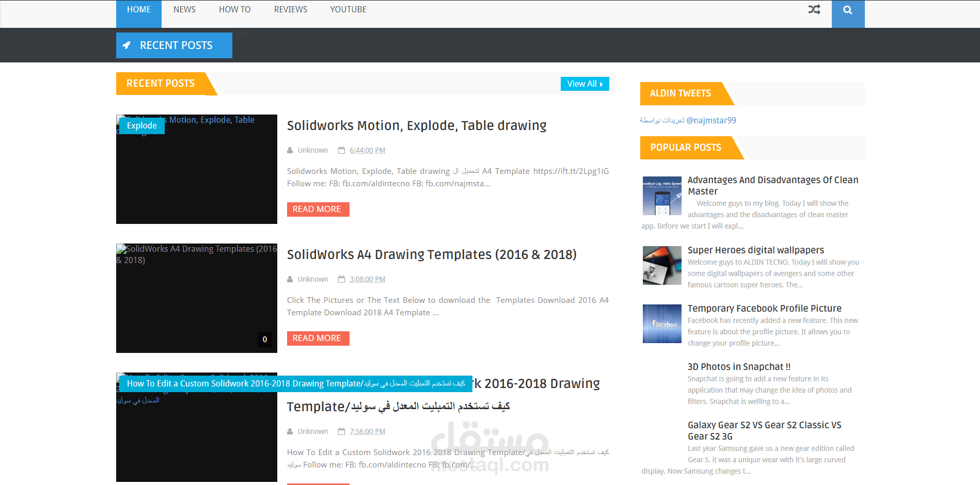Click Super Heroes wallpapers thumbnail

(x=662, y=265)
